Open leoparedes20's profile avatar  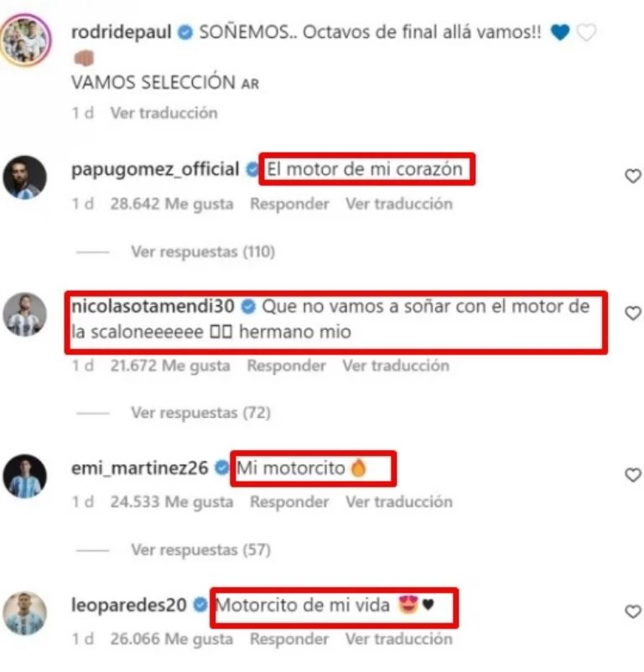[x=25, y=613]
